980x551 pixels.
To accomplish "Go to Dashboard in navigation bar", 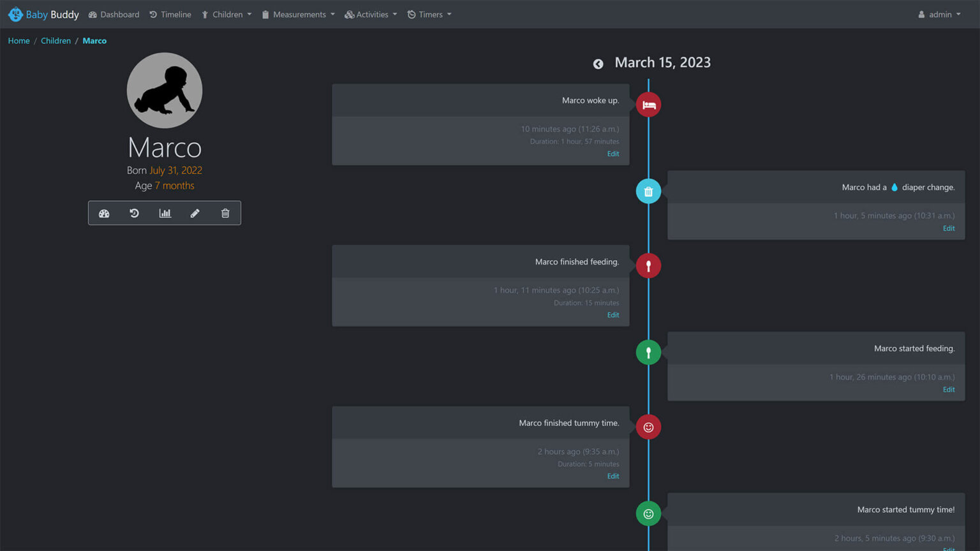I will pyautogui.click(x=114, y=14).
